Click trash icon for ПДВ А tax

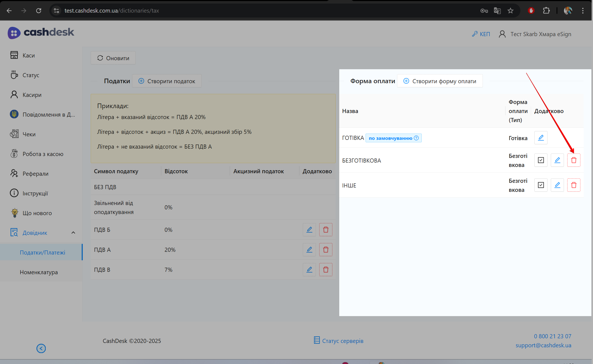point(326,250)
